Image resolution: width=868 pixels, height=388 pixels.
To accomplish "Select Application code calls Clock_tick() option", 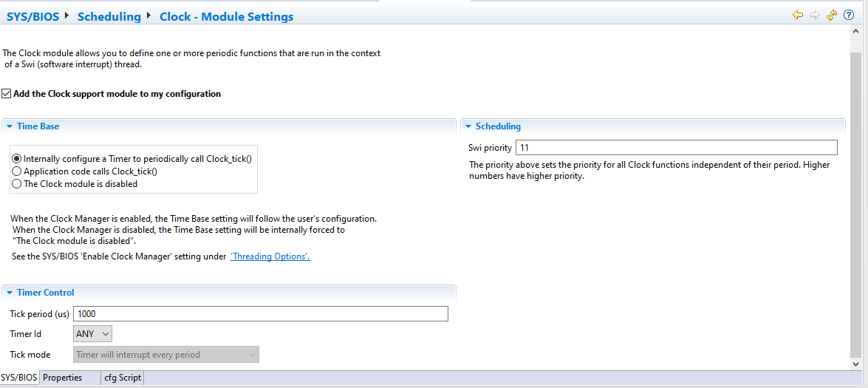I will (17, 171).
